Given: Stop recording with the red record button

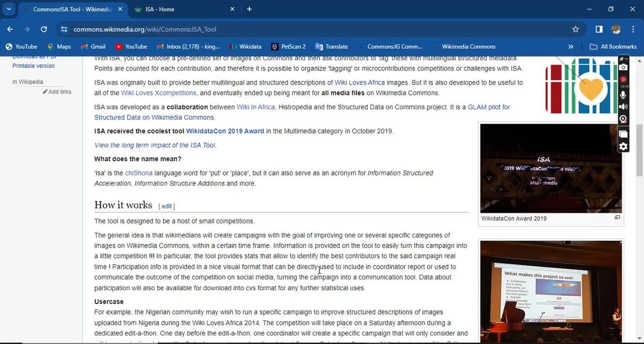Looking at the screenshot, I should click(x=623, y=79).
